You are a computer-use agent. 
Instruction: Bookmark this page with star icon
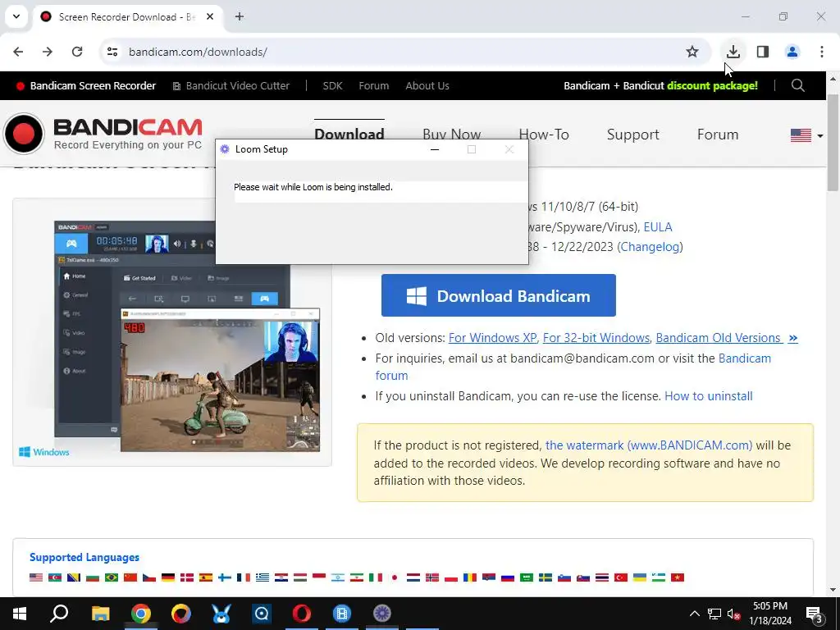point(692,52)
